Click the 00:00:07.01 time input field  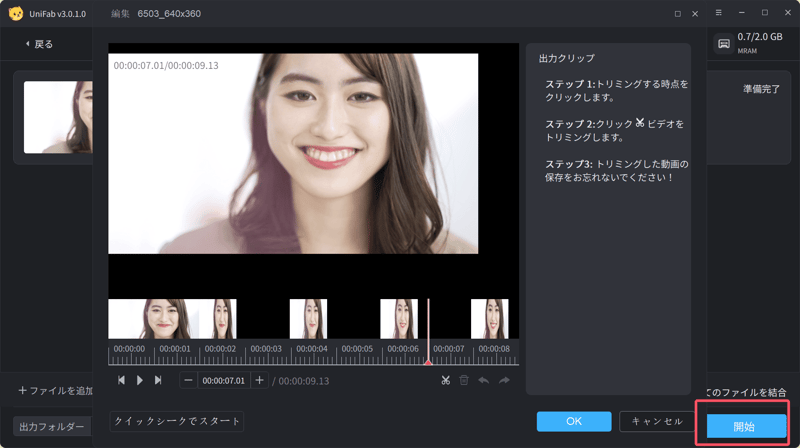[224, 380]
